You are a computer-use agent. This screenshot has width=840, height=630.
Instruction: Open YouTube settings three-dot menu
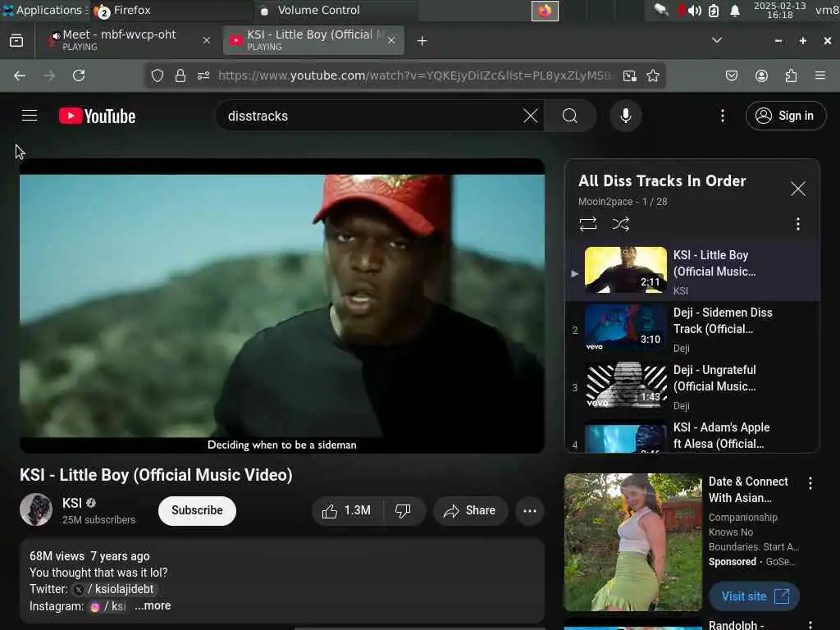722,116
